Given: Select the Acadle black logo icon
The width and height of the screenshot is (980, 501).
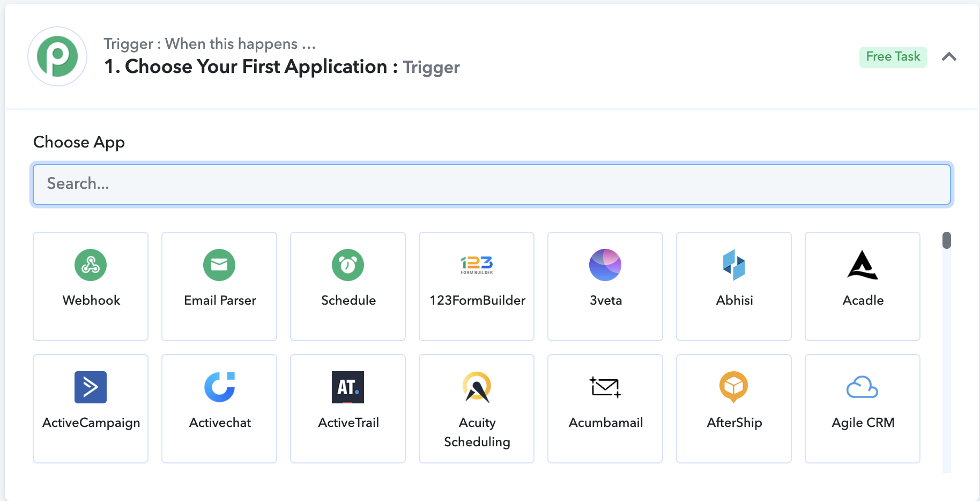Looking at the screenshot, I should click(x=863, y=265).
